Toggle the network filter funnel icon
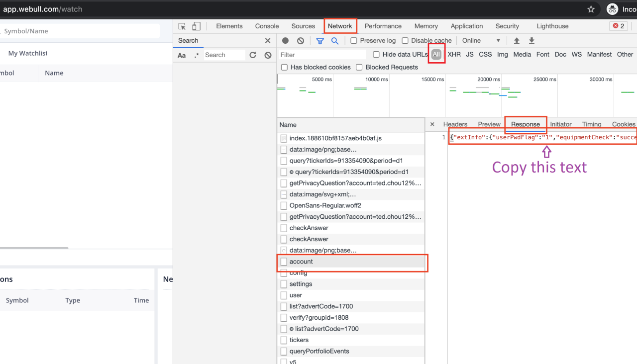 320,41
